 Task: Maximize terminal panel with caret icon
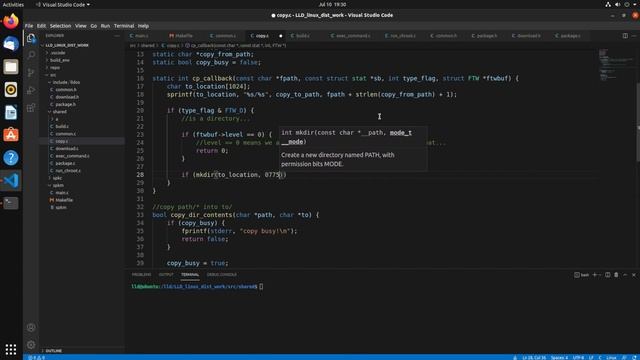point(625,275)
